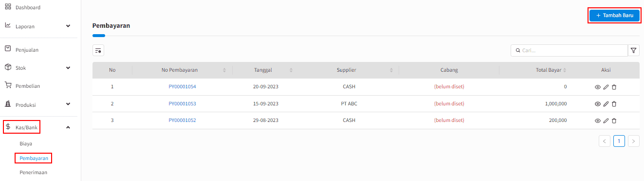Edit payment PY00001054 with pencil icon
This screenshot has width=644, height=181.
point(606,87)
